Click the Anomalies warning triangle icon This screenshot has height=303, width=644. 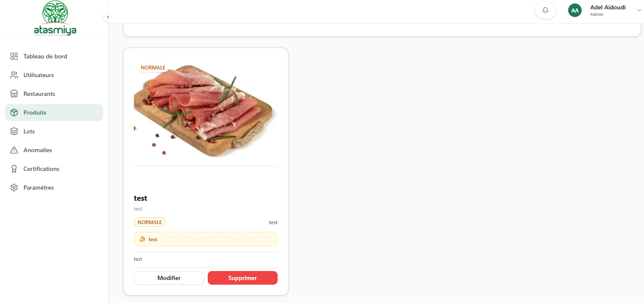pos(14,150)
